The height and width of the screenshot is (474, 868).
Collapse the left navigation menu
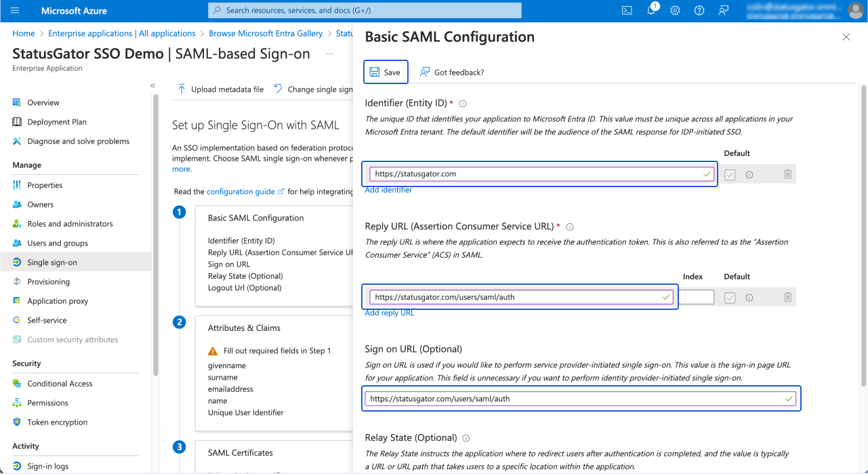click(x=152, y=85)
